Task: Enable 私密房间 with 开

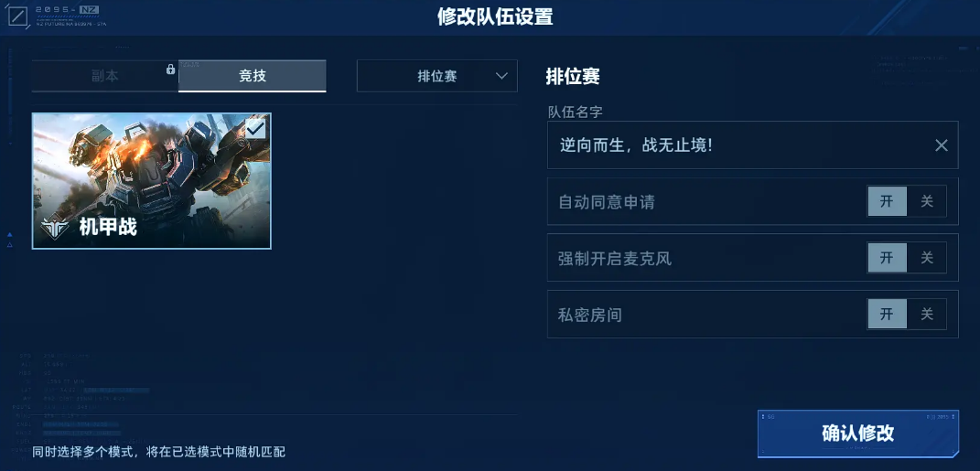Action: click(887, 314)
